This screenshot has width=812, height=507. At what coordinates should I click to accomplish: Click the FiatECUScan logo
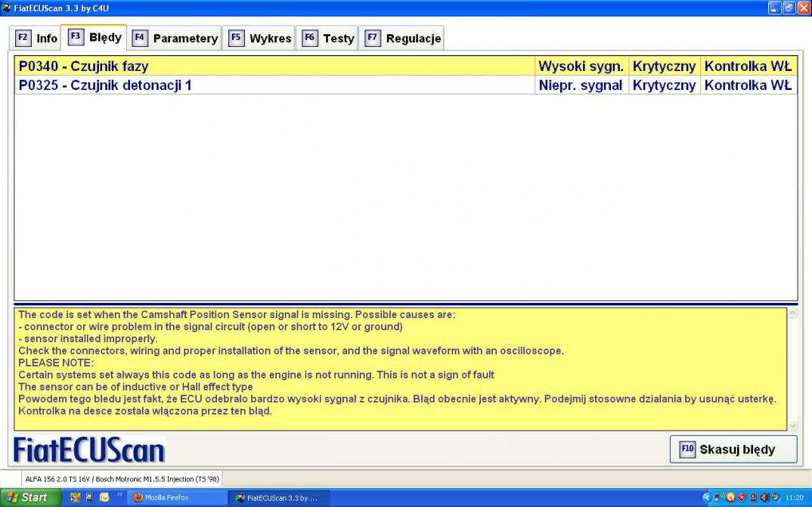tap(89, 450)
